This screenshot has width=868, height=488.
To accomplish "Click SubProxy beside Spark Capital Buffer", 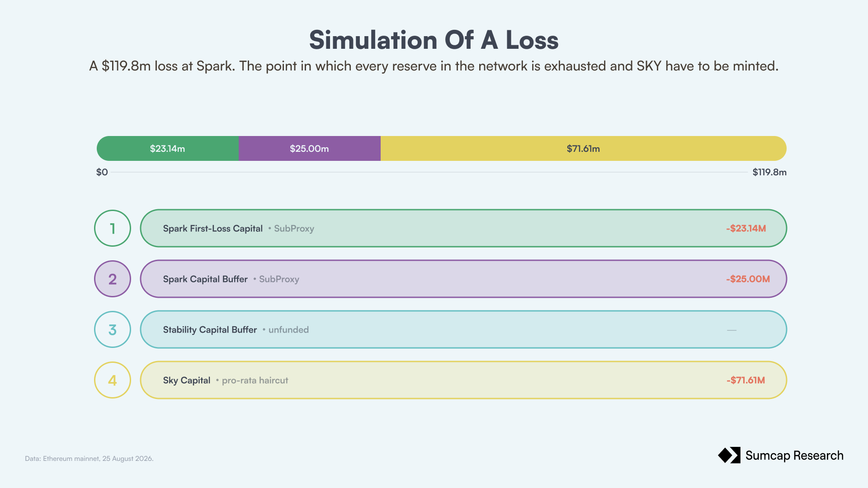I will [279, 279].
